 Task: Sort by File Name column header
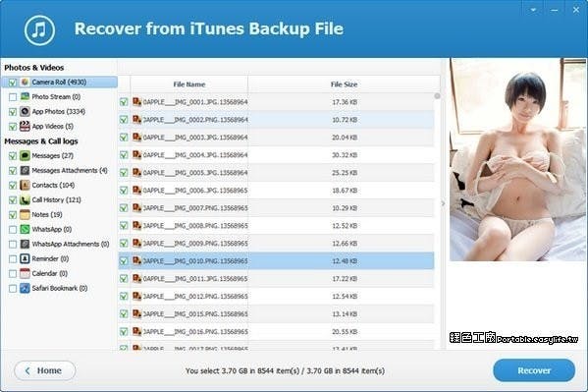click(189, 84)
